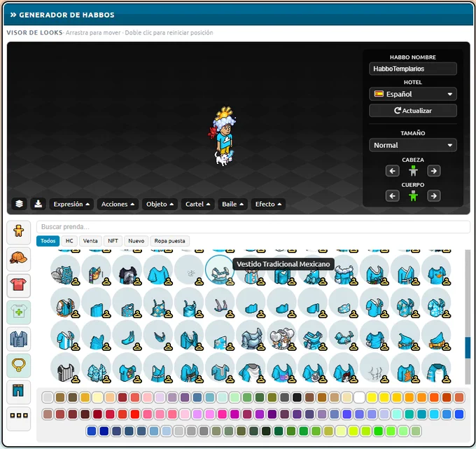Select the blue jacket category icon
Viewport: 476px width, 449px height.
click(18, 338)
